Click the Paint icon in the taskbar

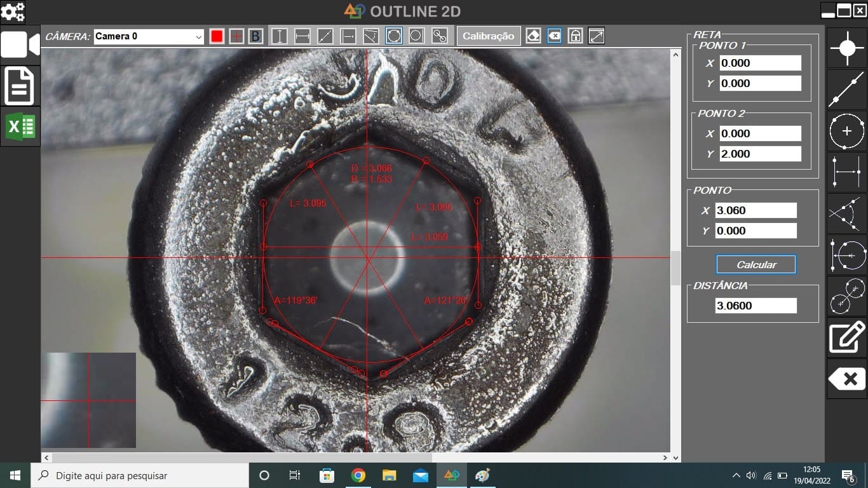tap(483, 475)
